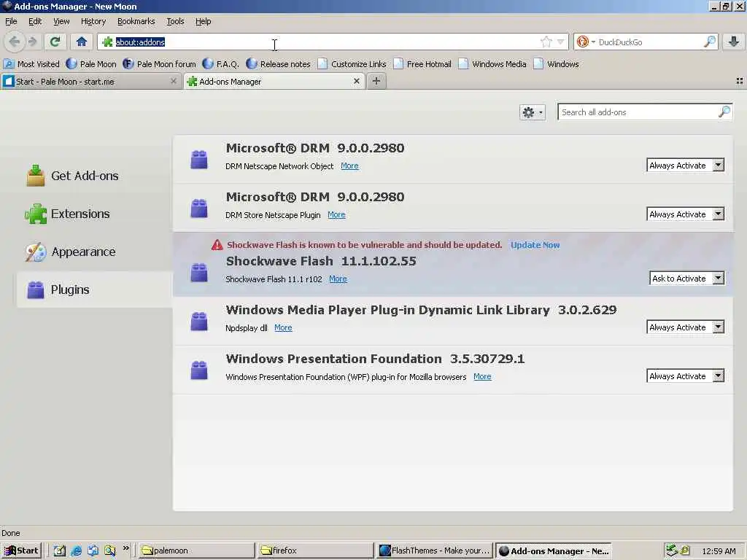Open the Most Visited bookmarks folder
This screenshot has height=560, width=747.
click(31, 64)
